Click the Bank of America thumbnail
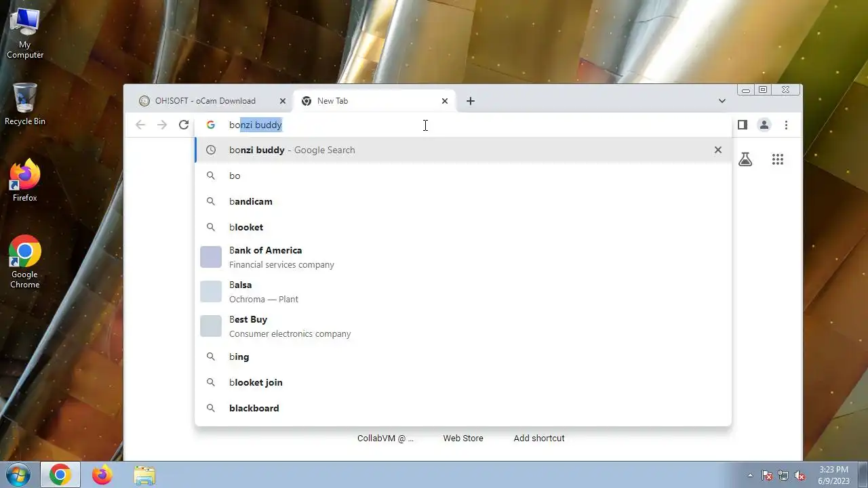868x488 pixels. pos(211,257)
